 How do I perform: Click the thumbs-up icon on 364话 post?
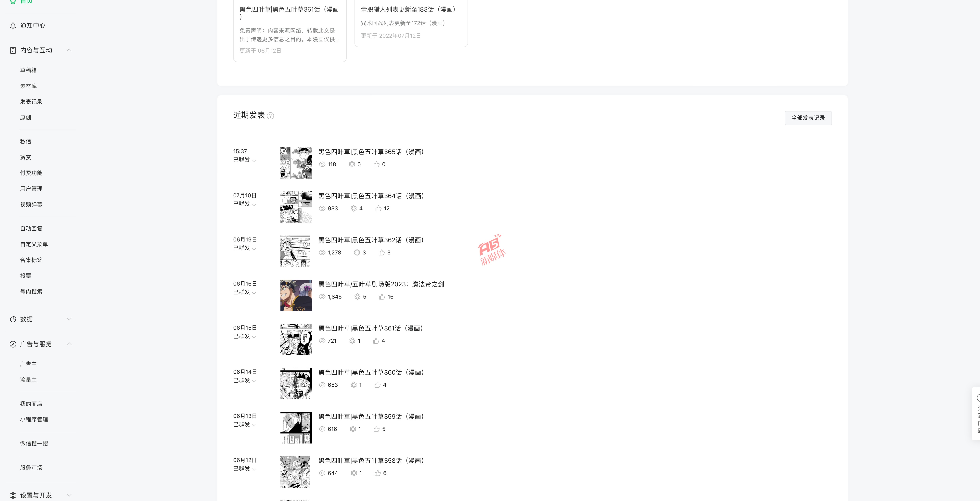[378, 209]
